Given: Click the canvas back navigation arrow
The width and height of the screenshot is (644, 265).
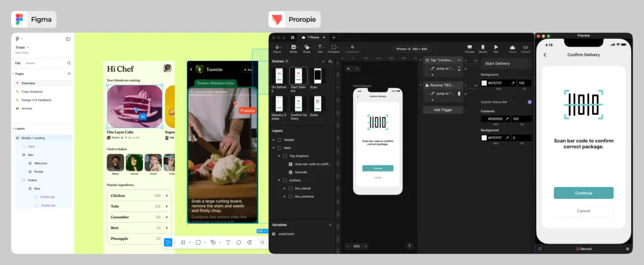Looking at the screenshot, I should pyautogui.click(x=348, y=68).
